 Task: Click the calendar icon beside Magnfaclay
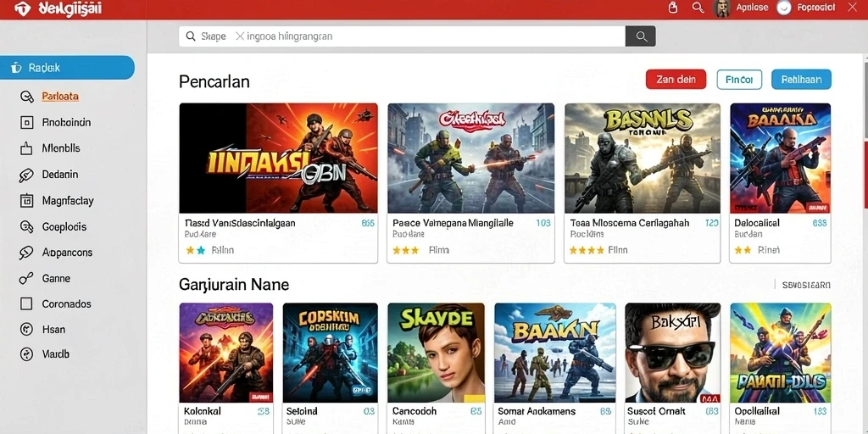coord(26,200)
